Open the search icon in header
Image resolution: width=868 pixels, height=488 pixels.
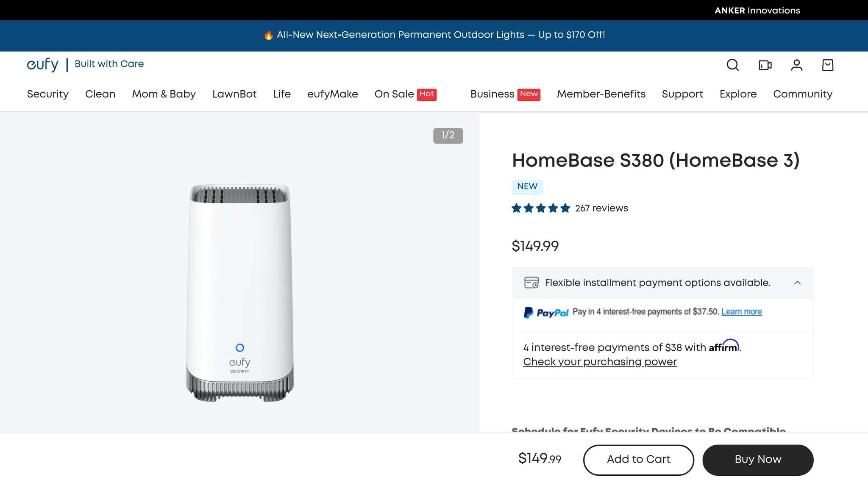(x=732, y=65)
